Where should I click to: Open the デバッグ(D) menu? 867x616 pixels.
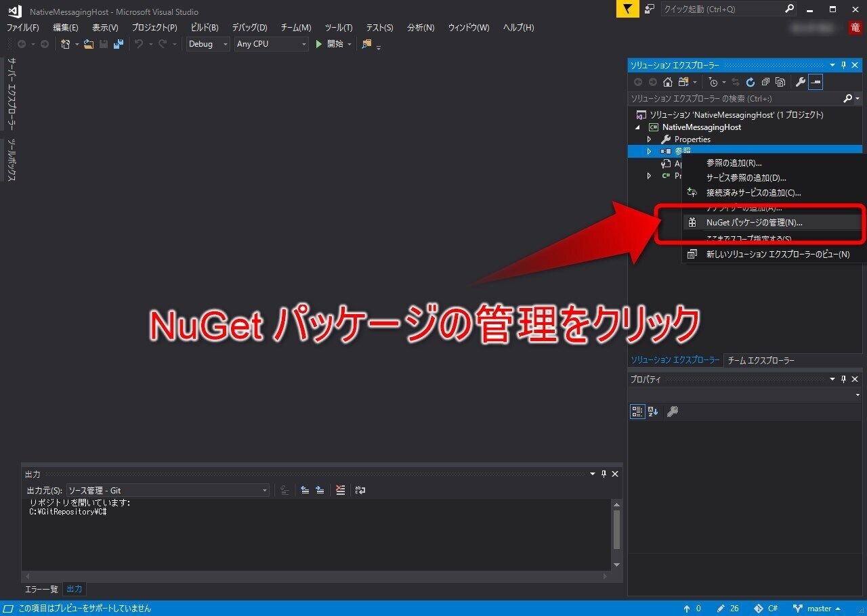point(249,28)
